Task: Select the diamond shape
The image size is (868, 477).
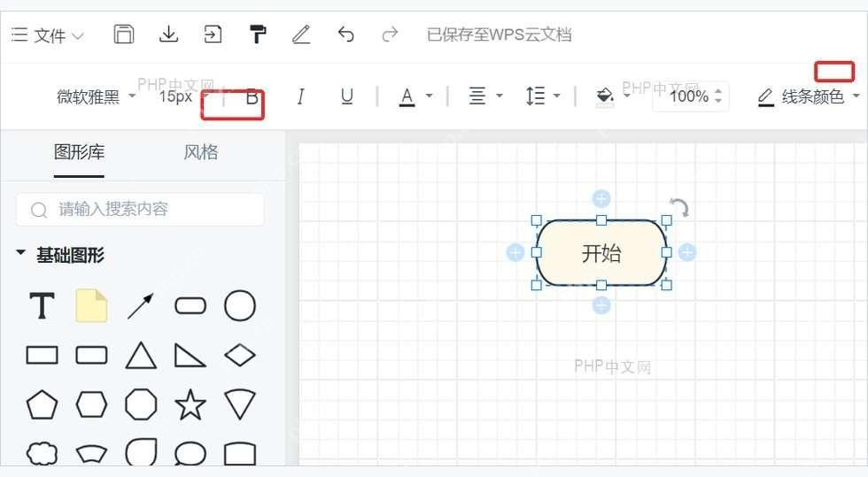Action: (x=240, y=355)
